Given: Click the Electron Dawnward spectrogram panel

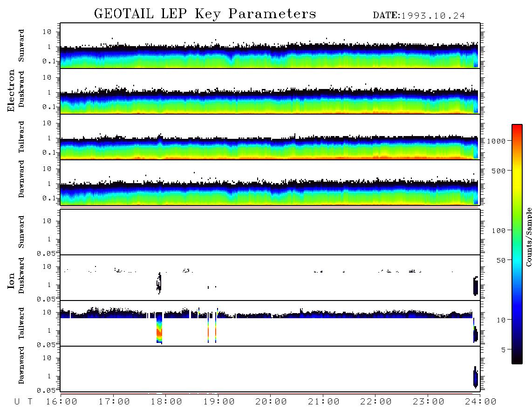Looking at the screenshot, I should (270, 183).
